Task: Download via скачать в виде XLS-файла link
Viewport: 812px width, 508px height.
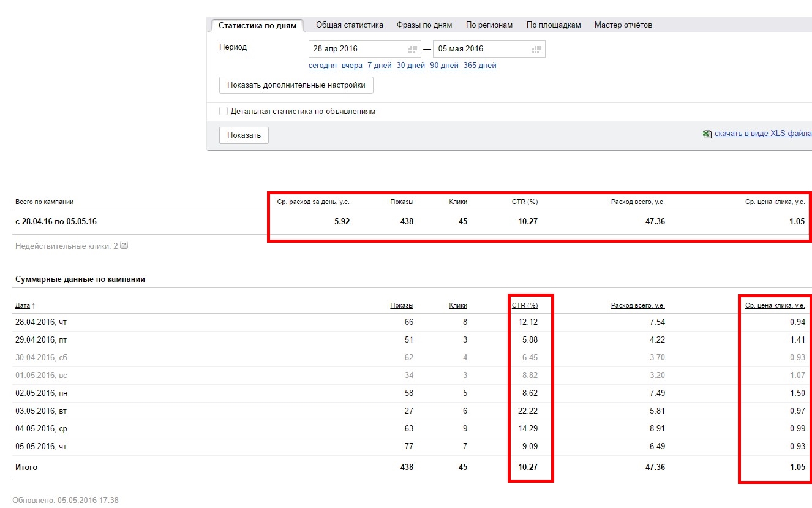Action: point(763,134)
